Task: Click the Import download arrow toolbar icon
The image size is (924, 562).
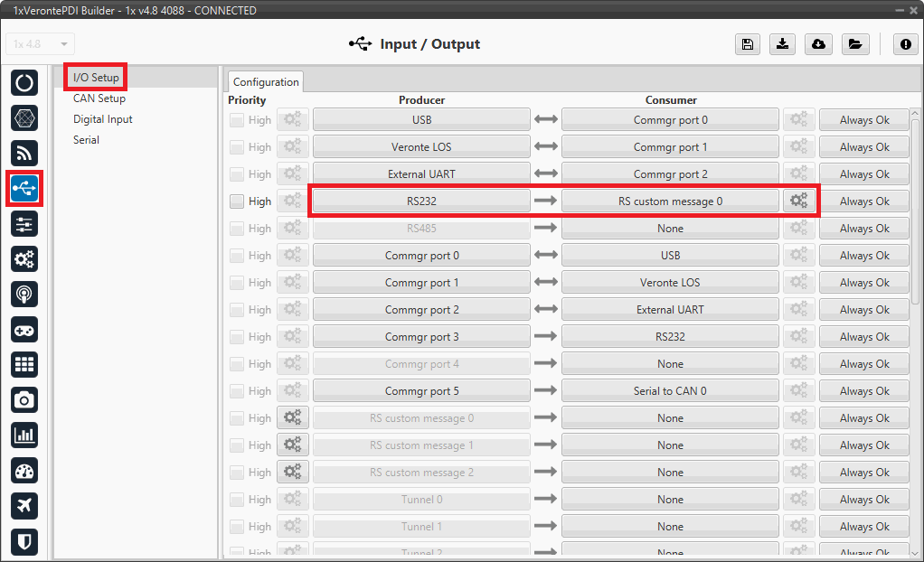Action: (783, 44)
